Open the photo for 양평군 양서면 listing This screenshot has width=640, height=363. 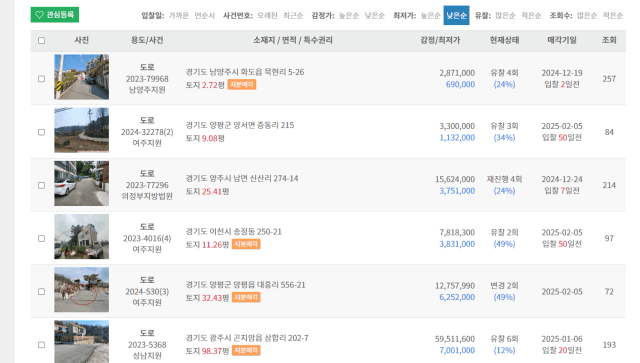82,130
